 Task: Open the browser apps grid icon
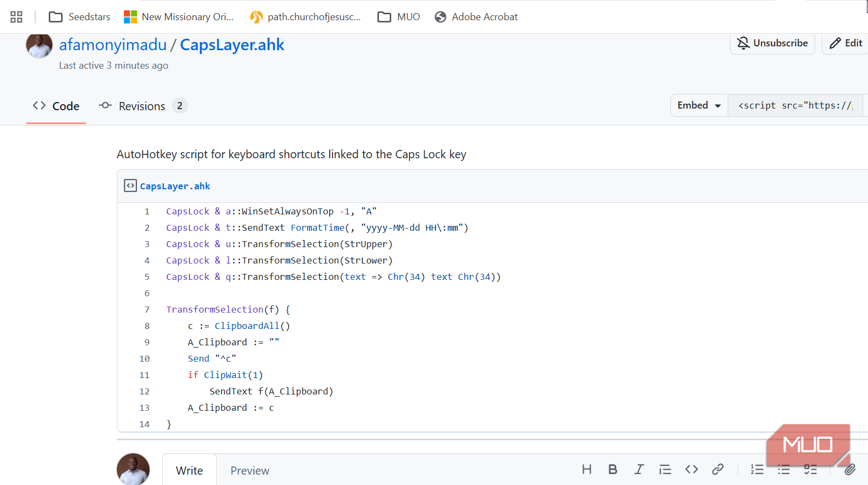(x=16, y=17)
